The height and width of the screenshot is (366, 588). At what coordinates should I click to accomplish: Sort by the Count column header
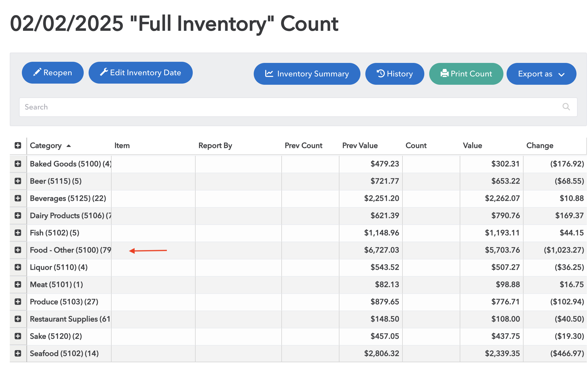[416, 146]
